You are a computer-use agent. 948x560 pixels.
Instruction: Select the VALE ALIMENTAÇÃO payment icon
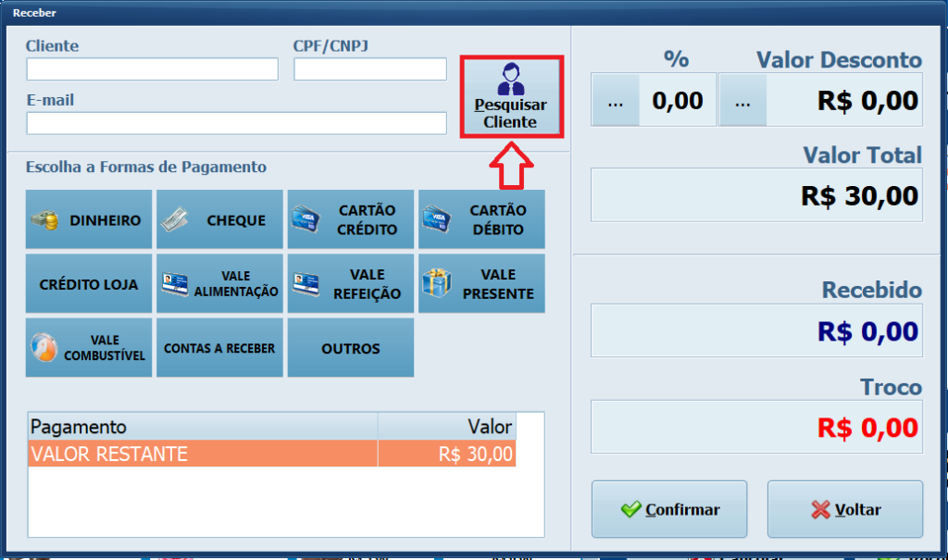point(219,283)
